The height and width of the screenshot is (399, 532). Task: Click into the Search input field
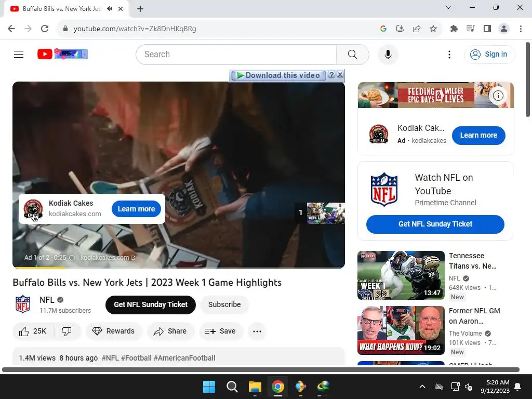tap(236, 54)
